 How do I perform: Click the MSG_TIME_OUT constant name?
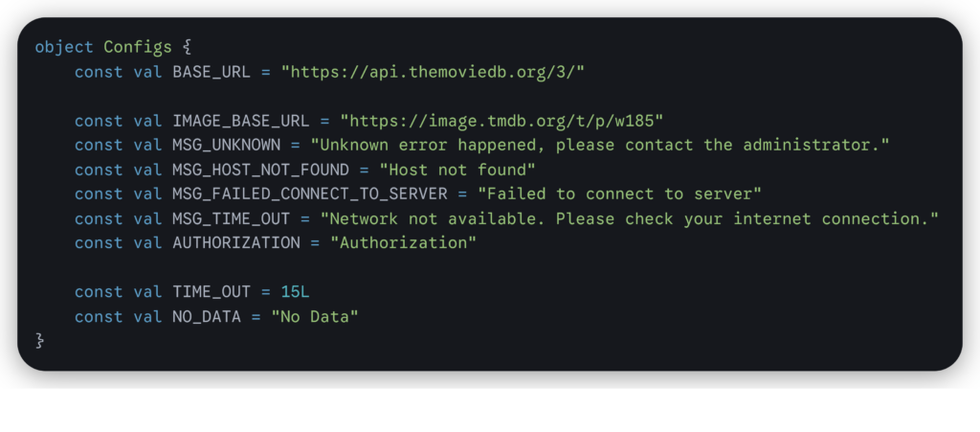231,218
